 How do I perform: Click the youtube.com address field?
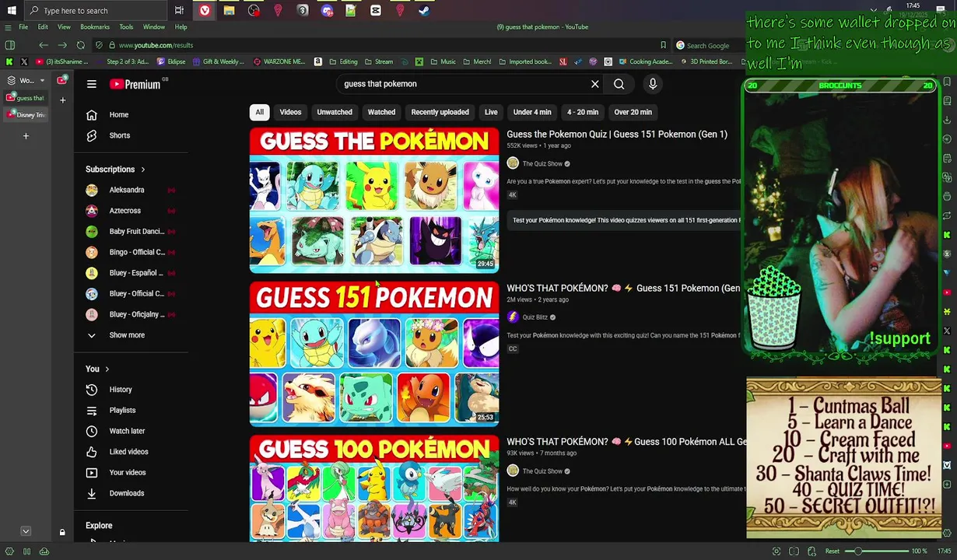pyautogui.click(x=381, y=45)
